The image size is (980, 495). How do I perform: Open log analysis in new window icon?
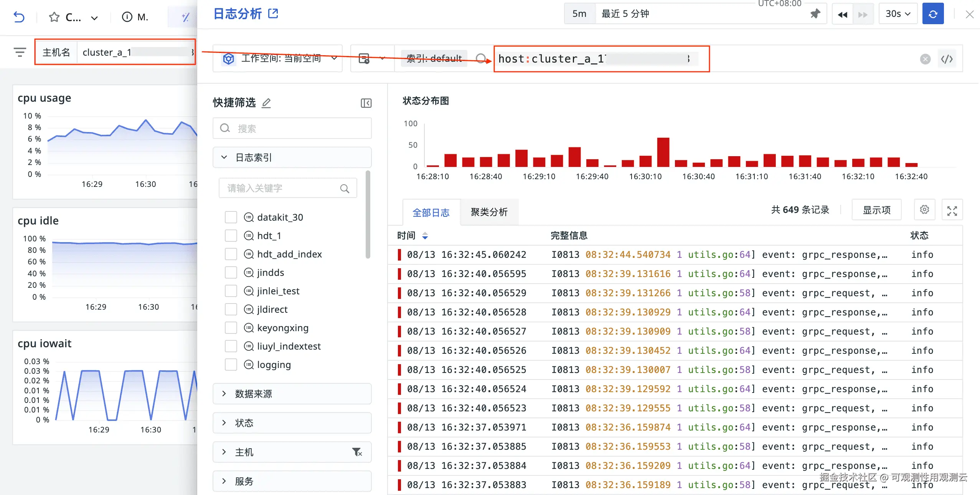(x=273, y=14)
